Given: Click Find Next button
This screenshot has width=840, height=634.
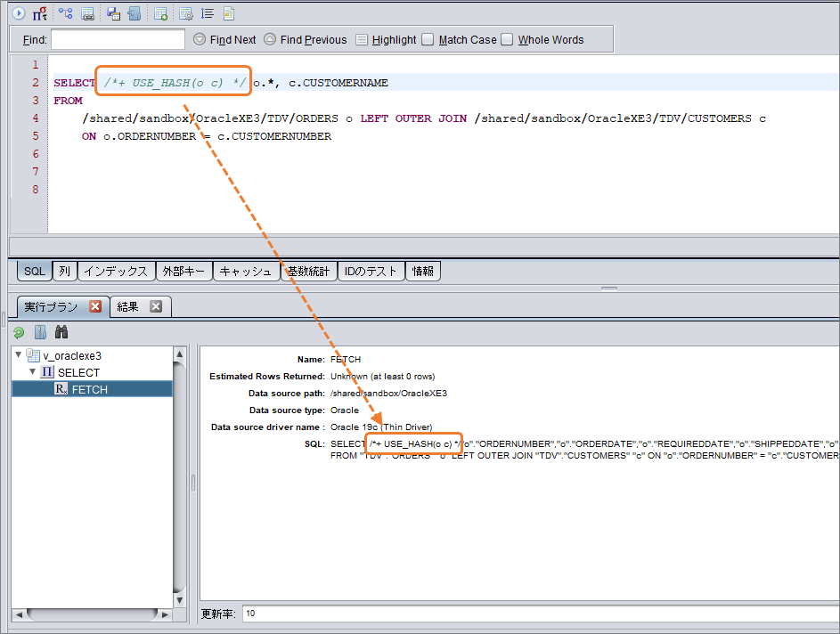Looking at the screenshot, I should tap(225, 39).
